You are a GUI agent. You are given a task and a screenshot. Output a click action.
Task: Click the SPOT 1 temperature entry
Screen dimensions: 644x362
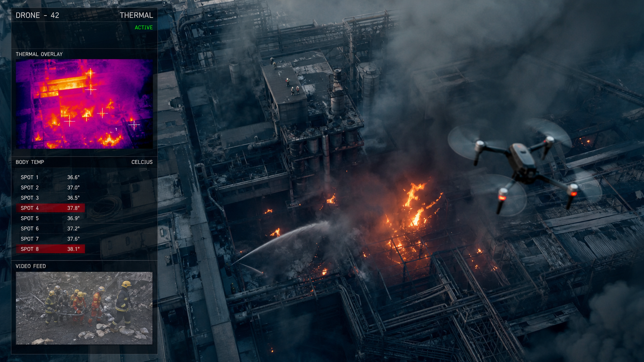[50, 177]
